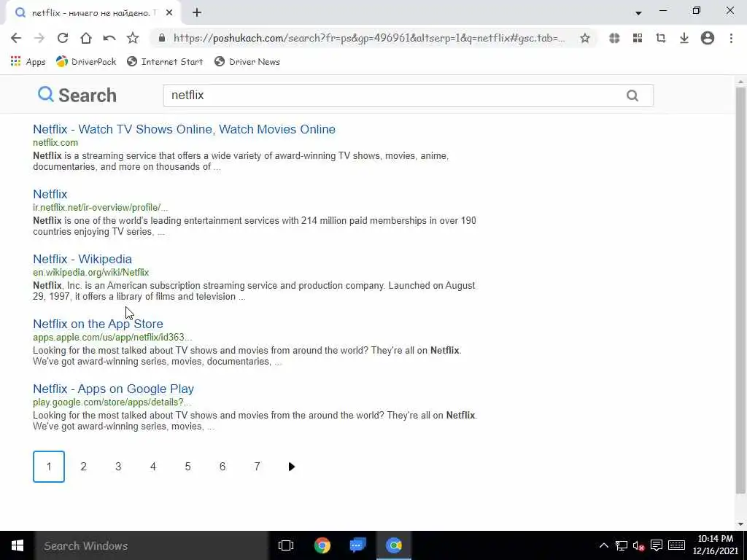Open the DriverPack bookmark
The width and height of the screenshot is (747, 560).
pos(86,61)
